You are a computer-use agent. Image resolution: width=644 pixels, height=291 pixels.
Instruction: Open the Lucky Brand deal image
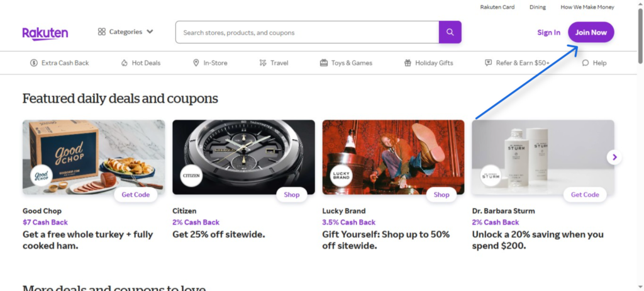tap(393, 157)
